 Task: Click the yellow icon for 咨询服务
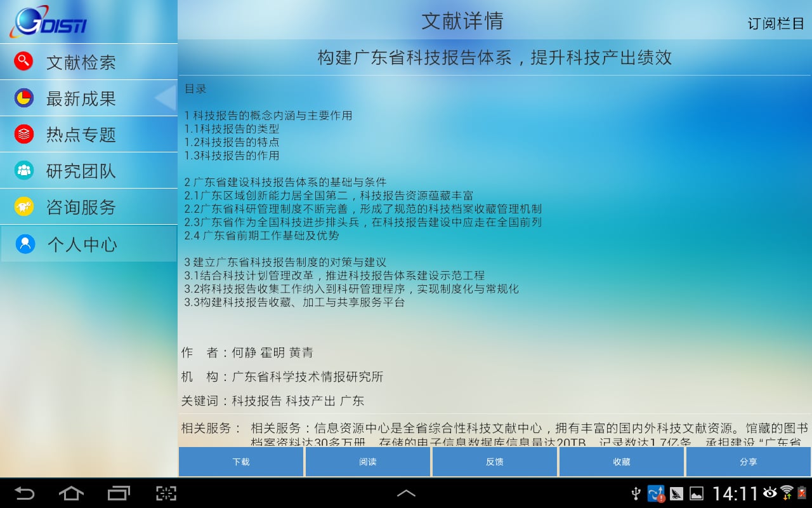click(23, 206)
